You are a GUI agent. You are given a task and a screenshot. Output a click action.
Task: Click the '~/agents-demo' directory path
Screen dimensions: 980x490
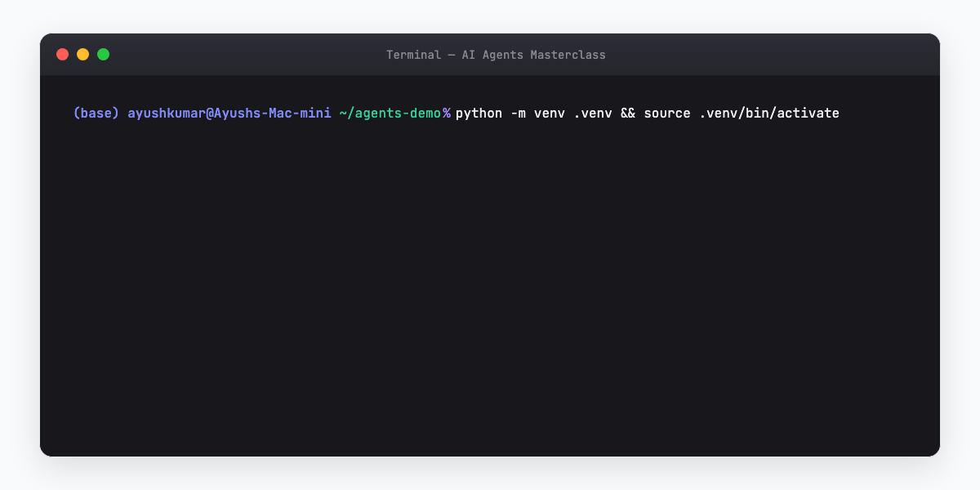pyautogui.click(x=390, y=113)
